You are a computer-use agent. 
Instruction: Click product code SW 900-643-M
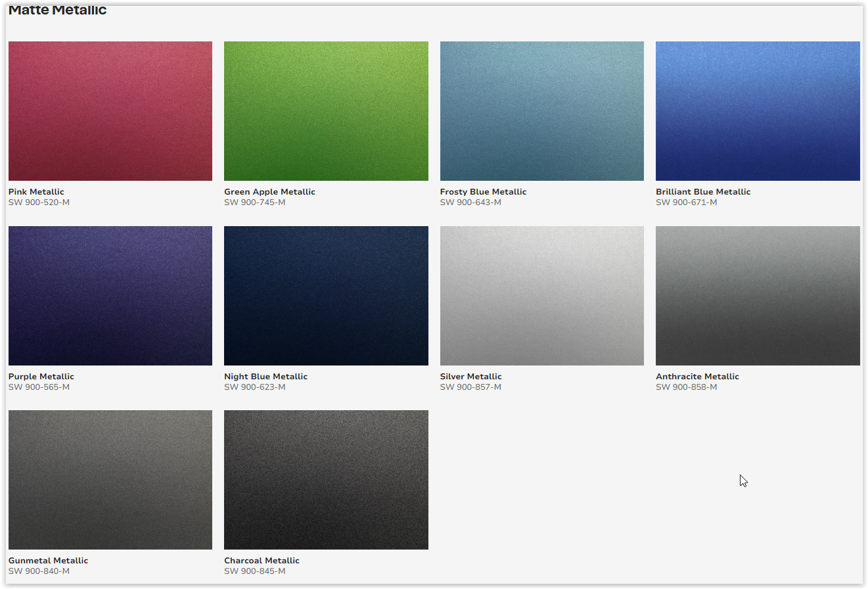pyautogui.click(x=470, y=202)
